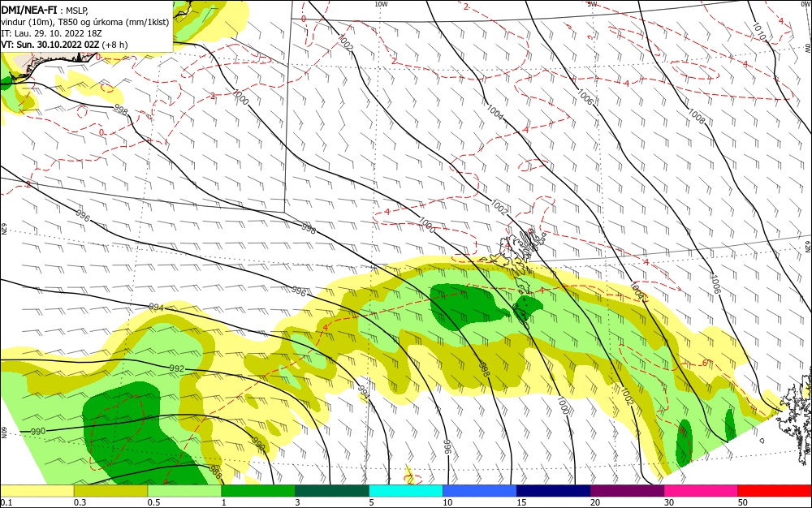Click the 'DMI/NEA-FI : MSLP,' title text
The height and width of the screenshot is (508, 812).
(45, 11)
